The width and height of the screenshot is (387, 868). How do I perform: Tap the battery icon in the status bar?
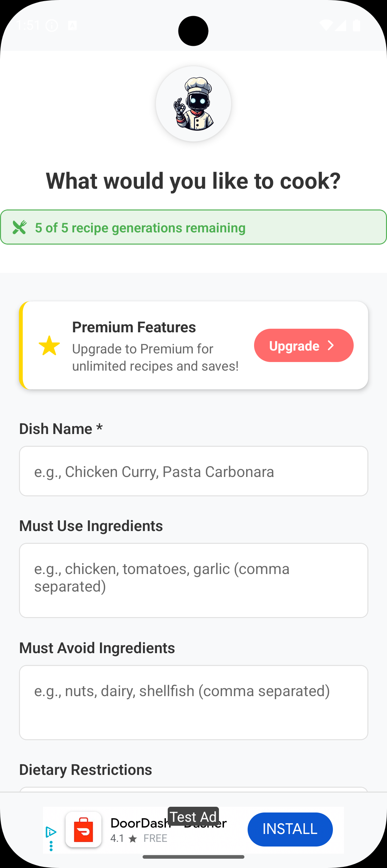357,25
